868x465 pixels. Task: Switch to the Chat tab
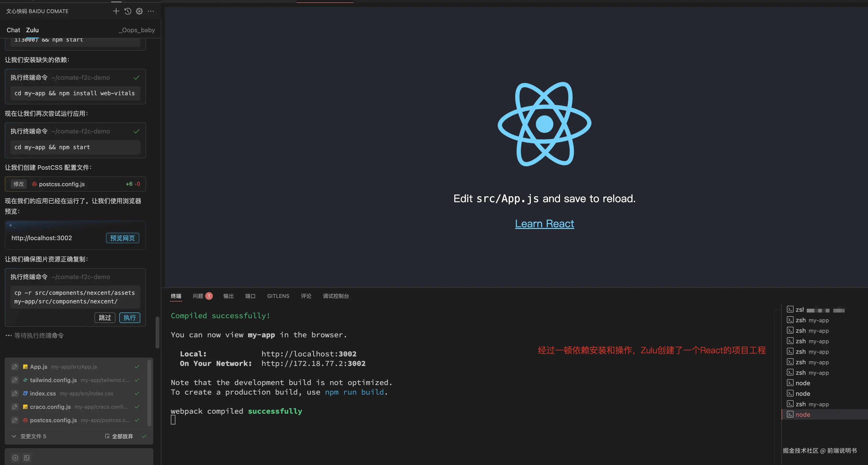(x=13, y=30)
